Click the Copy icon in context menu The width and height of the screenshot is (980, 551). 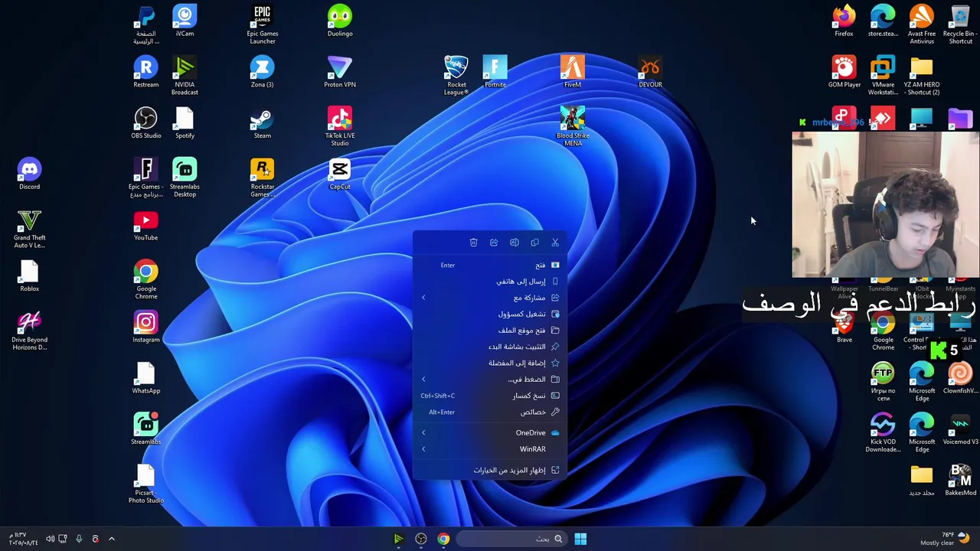[534, 243]
